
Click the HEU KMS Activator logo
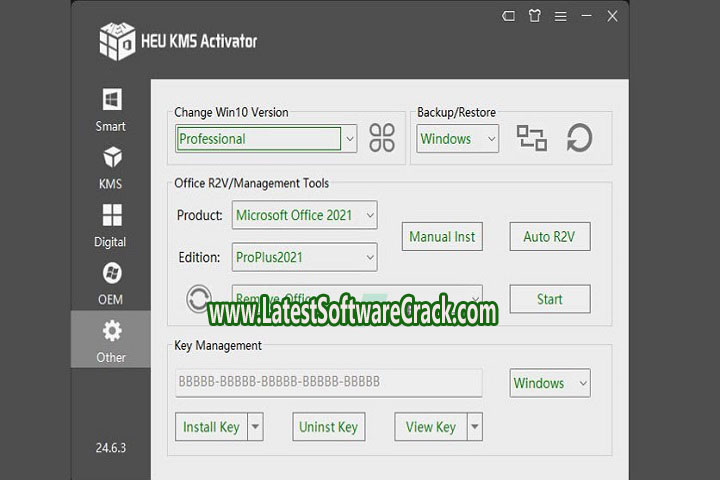tap(117, 41)
